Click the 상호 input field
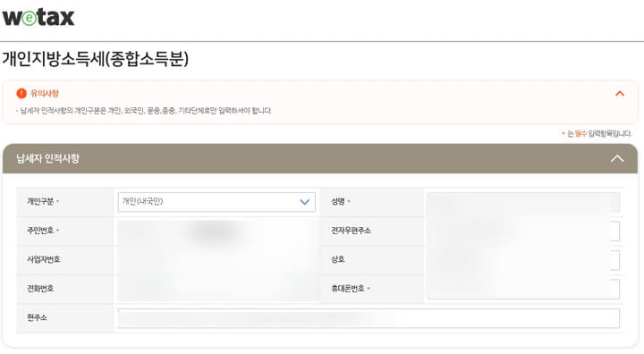644x354 pixels. [x=523, y=260]
